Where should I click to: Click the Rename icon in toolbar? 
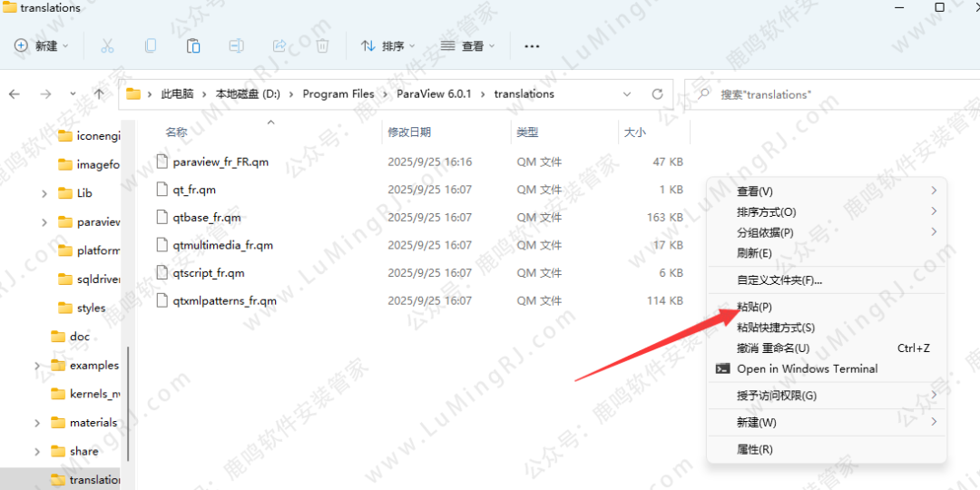pos(236,45)
